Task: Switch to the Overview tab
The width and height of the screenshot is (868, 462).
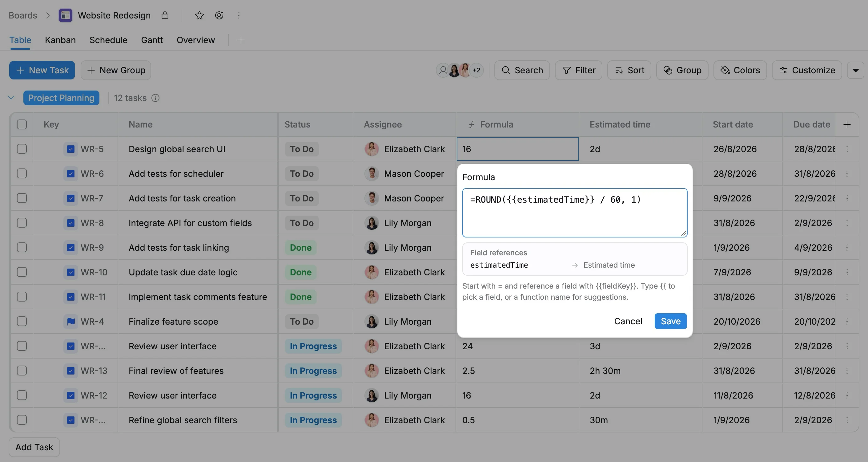Action: [196, 40]
